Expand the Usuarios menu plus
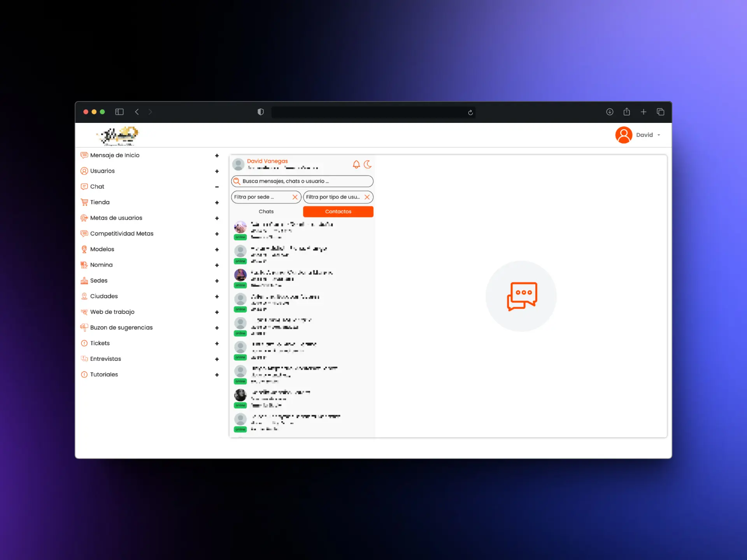This screenshot has height=560, width=747. click(x=217, y=171)
